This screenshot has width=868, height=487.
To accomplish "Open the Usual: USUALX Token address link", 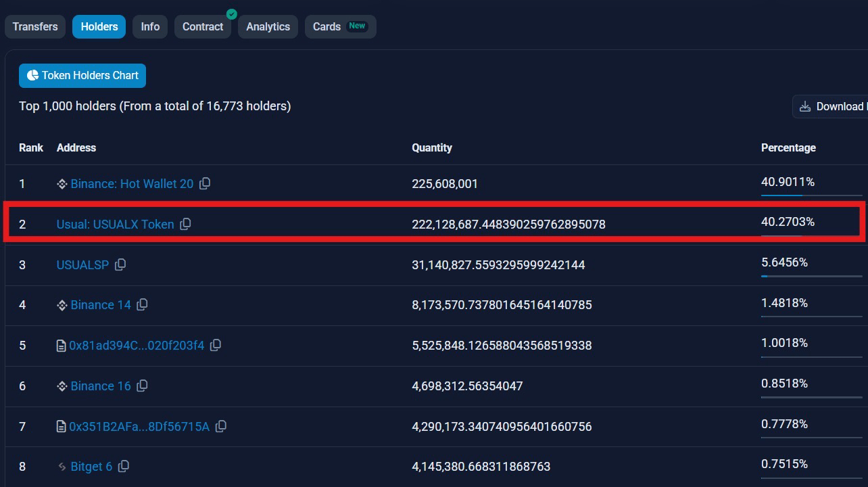I will pos(115,224).
